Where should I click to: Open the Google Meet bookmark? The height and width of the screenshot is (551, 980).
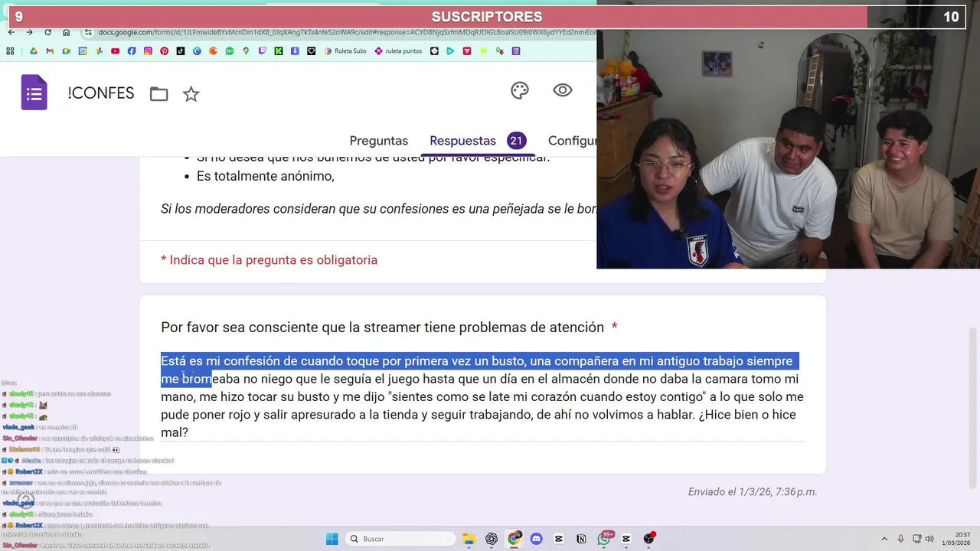coord(67,51)
